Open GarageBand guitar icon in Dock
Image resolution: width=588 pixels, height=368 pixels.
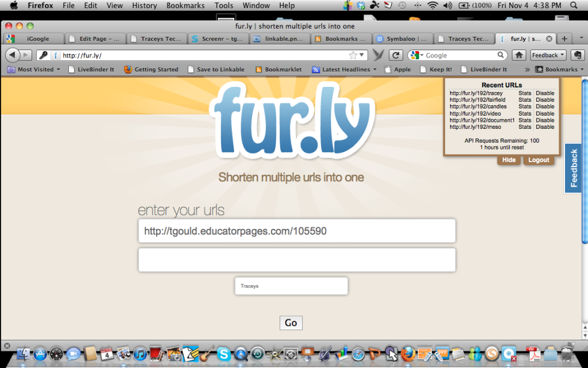207,354
